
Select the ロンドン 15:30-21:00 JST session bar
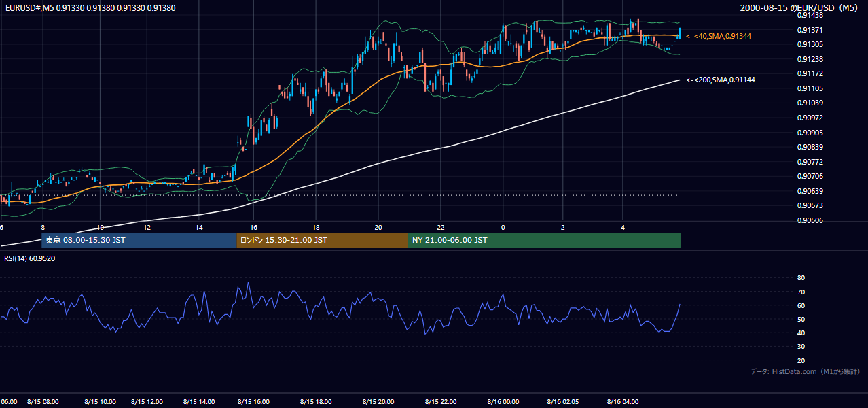click(x=323, y=240)
